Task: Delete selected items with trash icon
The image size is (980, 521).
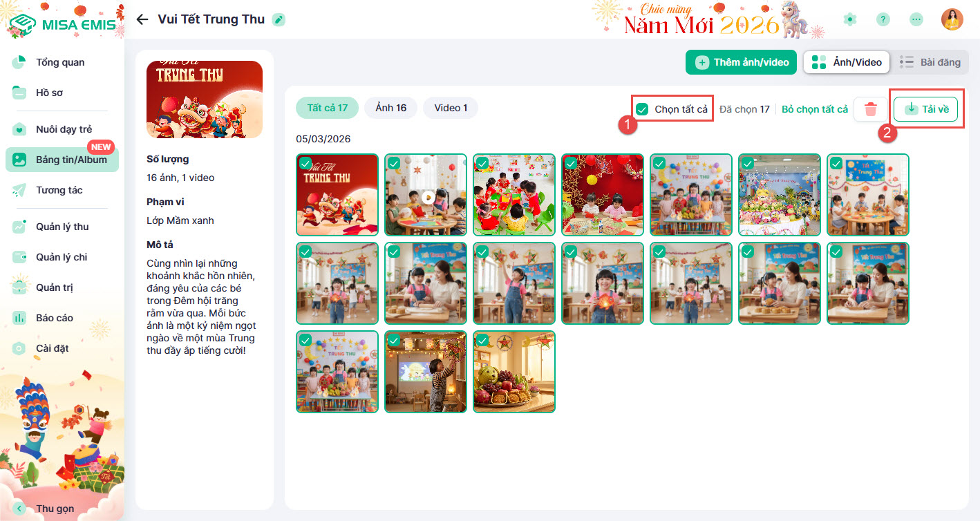Action: (x=871, y=109)
